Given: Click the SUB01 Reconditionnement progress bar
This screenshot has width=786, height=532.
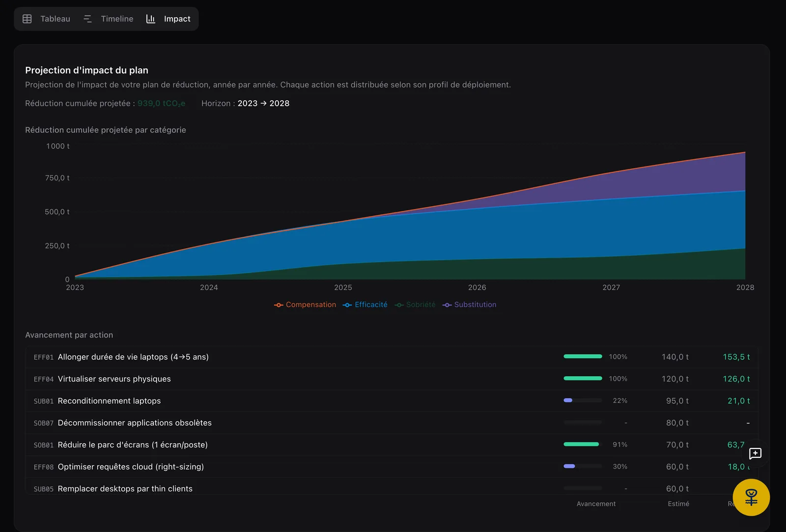Looking at the screenshot, I should (583, 400).
